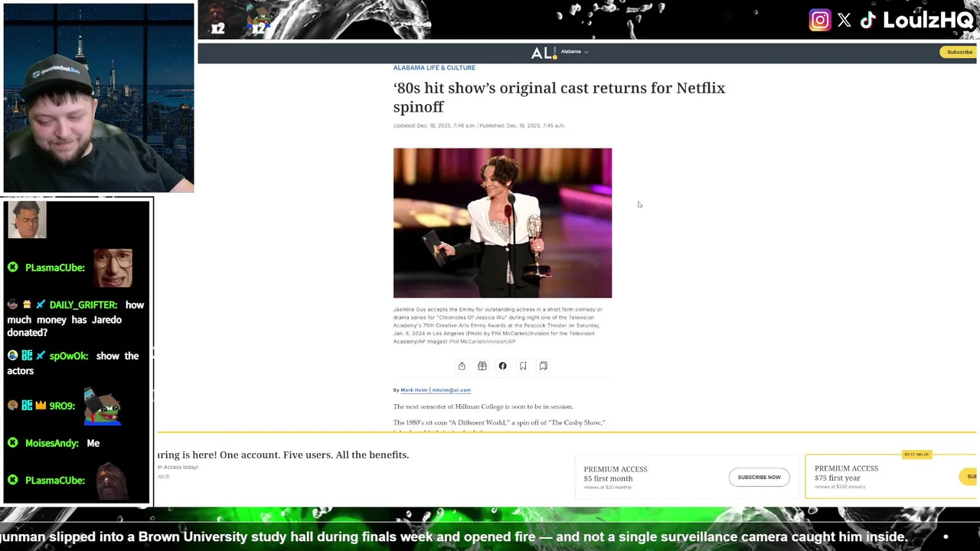Click the share icon below the article photo
The width and height of the screenshot is (980, 551).
(462, 366)
